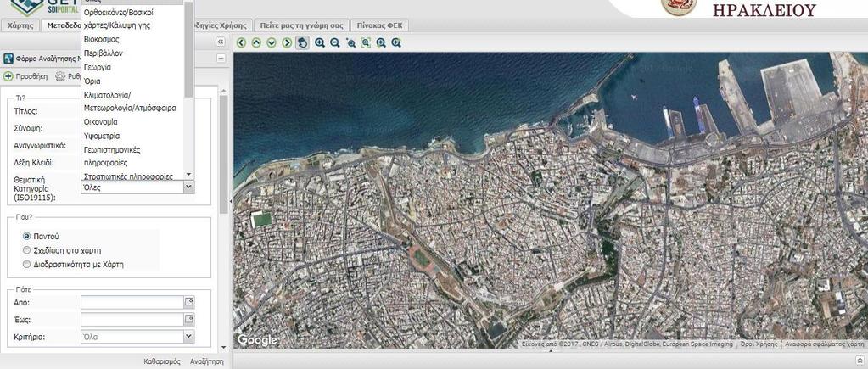
Task: Click the Έως date input field
Action: point(132,319)
